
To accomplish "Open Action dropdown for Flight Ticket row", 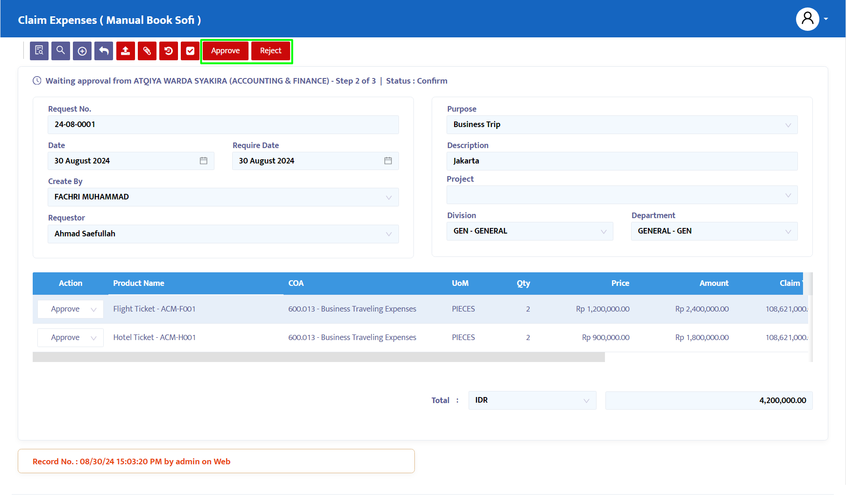I will (71, 309).
